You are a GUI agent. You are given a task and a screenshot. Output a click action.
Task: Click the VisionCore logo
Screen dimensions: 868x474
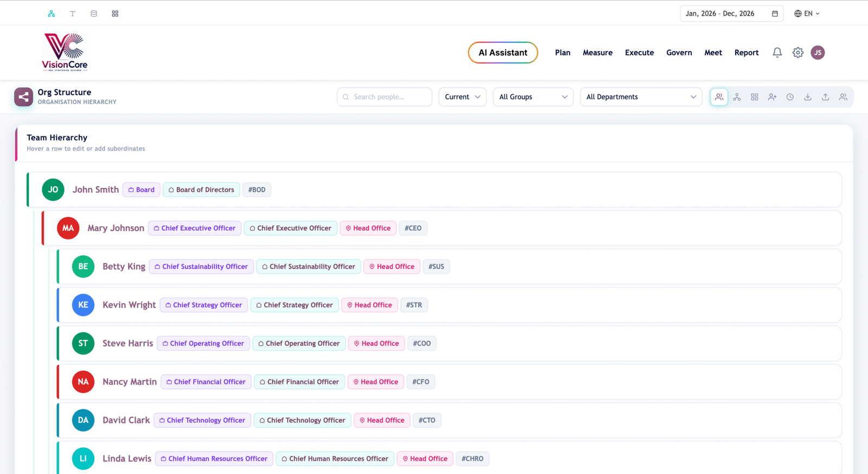pos(65,52)
